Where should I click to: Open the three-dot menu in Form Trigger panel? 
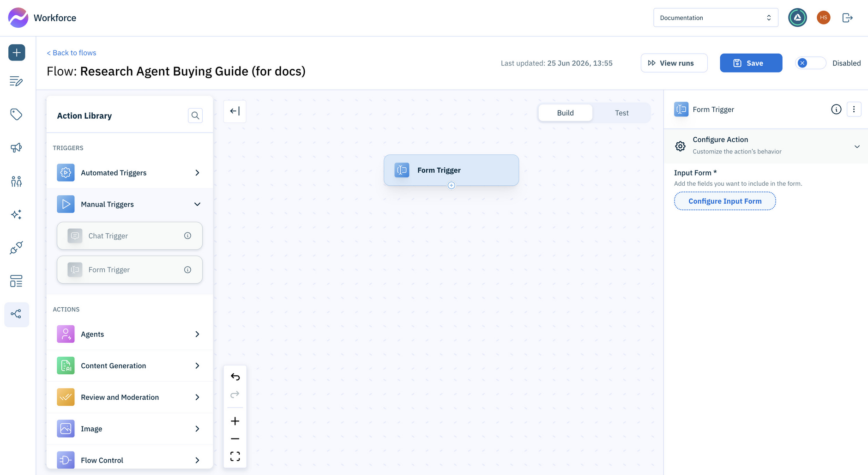coord(854,110)
